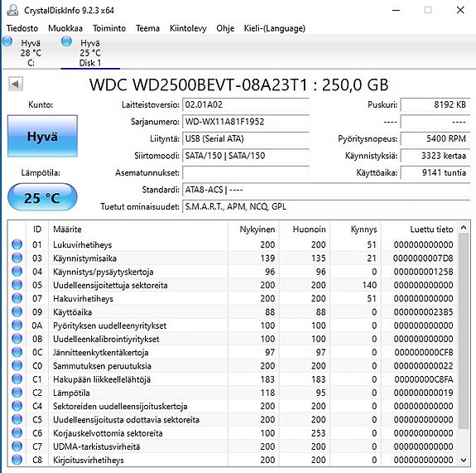Image resolution: width=476 pixels, height=473 pixels.
Task: Click the CrystalDiskInfo app icon in title bar
Action: click(12, 10)
